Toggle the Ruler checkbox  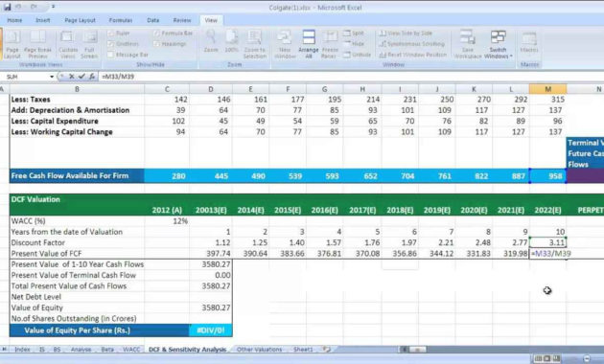(x=119, y=34)
